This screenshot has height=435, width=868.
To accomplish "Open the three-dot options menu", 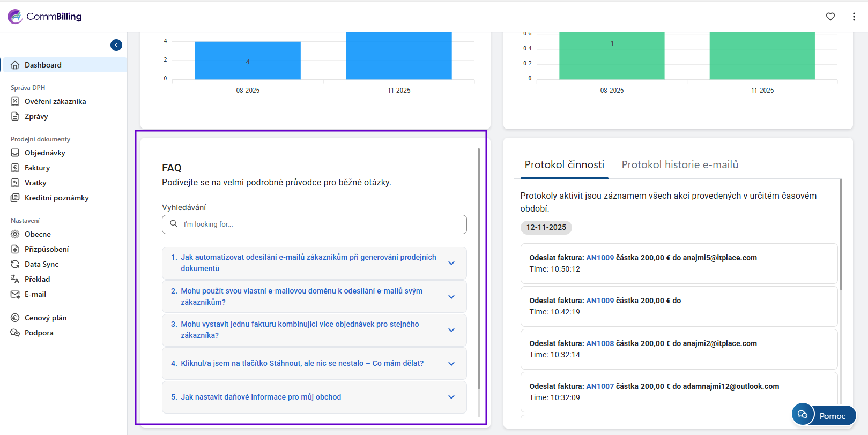I will coord(854,17).
